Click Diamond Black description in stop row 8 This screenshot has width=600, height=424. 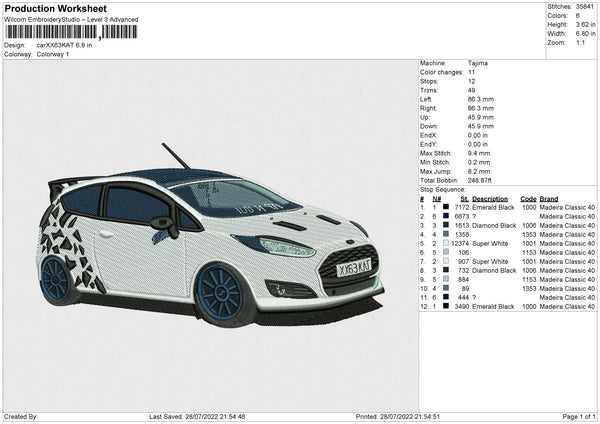[x=494, y=271]
